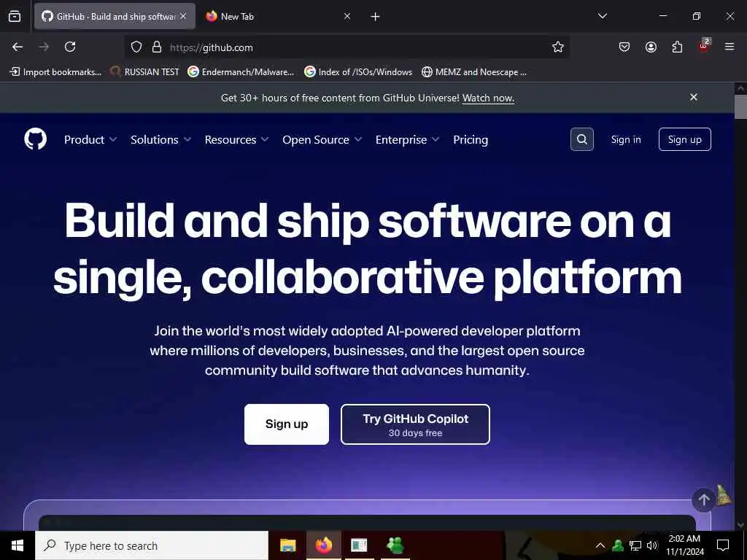Click the outlined Sign up header button
Viewport: 747px width, 560px height.
tap(684, 139)
